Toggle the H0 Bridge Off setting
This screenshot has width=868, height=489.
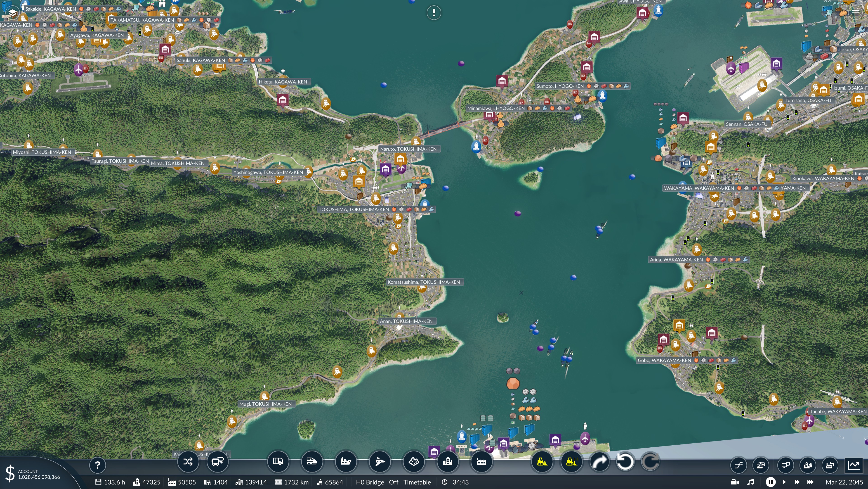(x=377, y=482)
